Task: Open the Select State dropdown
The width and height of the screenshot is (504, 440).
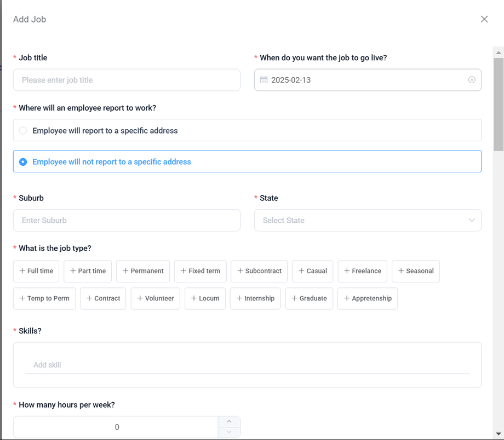Action: pyautogui.click(x=368, y=221)
